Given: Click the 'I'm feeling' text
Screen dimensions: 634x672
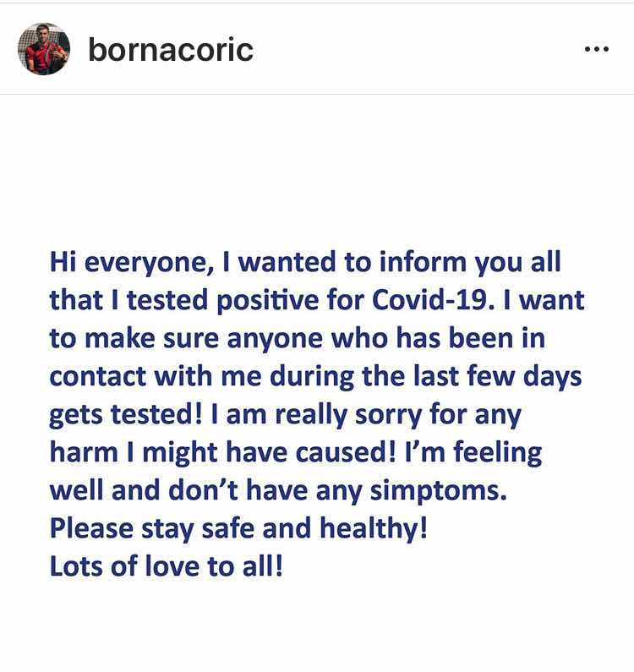Looking at the screenshot, I should 473,453.
